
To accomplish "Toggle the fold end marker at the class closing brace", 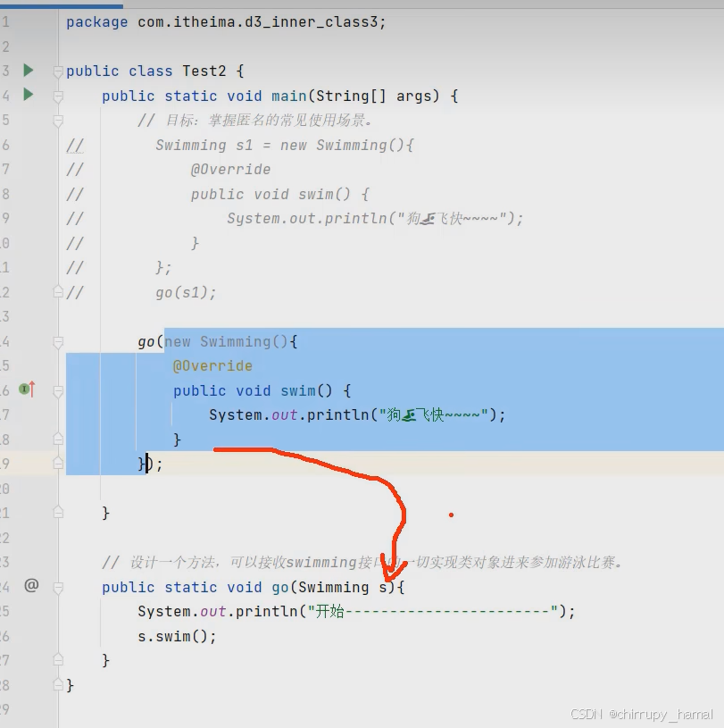I will coord(58,684).
